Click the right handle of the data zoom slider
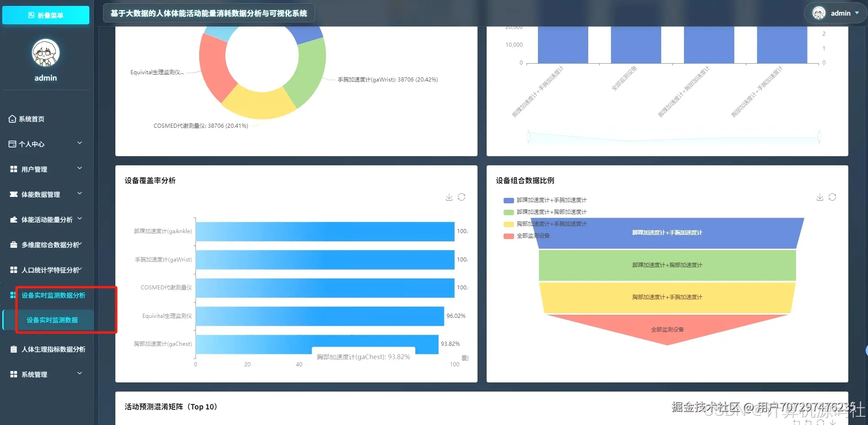Screen dimensions: 868x425 coord(819,136)
